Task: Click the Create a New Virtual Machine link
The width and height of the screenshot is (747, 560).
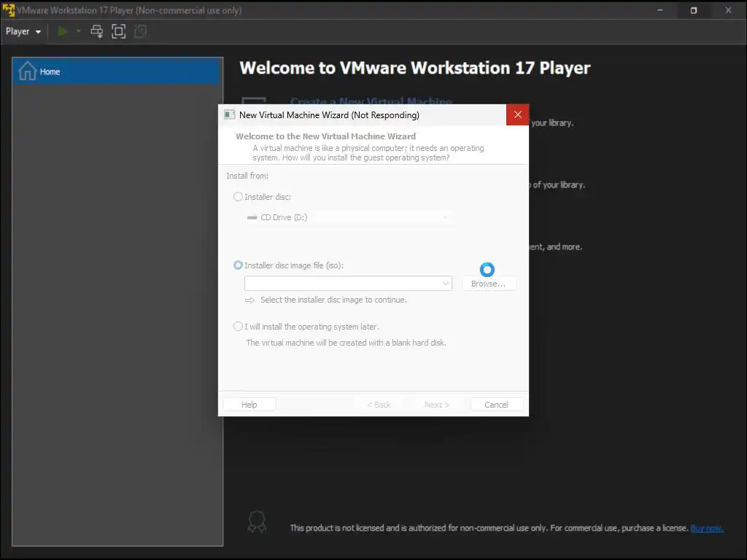Action: click(371, 101)
